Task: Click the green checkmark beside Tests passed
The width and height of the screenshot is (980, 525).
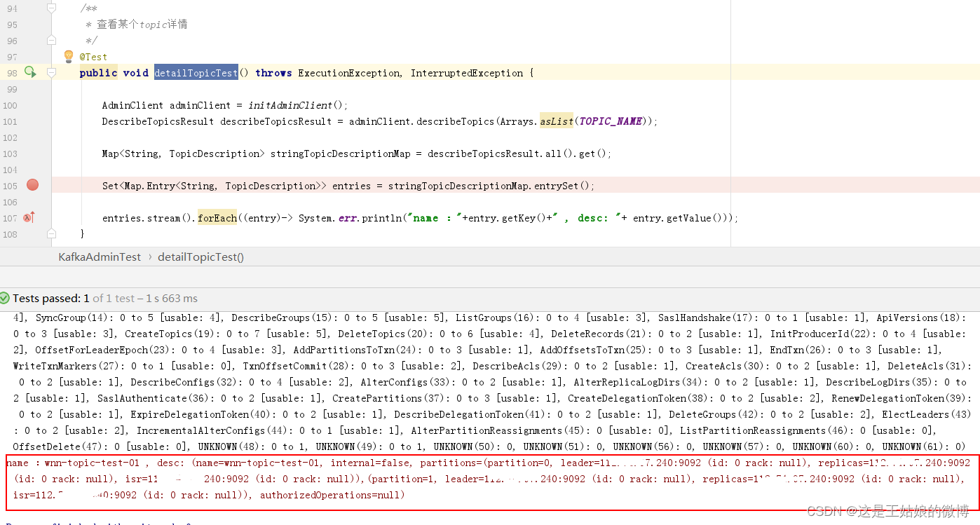Action: pos(6,298)
